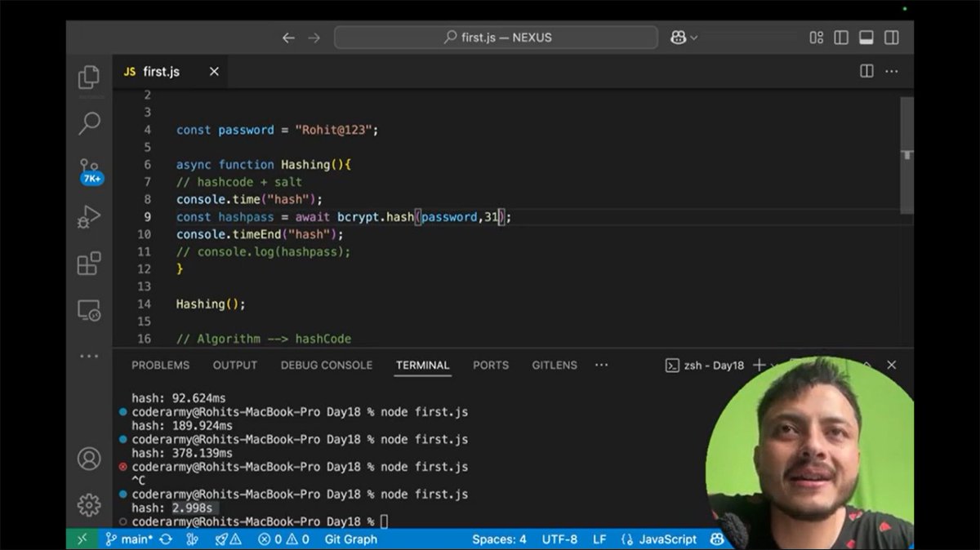Show more panel tabs ellipsis
This screenshot has height=550, width=980.
click(x=602, y=365)
